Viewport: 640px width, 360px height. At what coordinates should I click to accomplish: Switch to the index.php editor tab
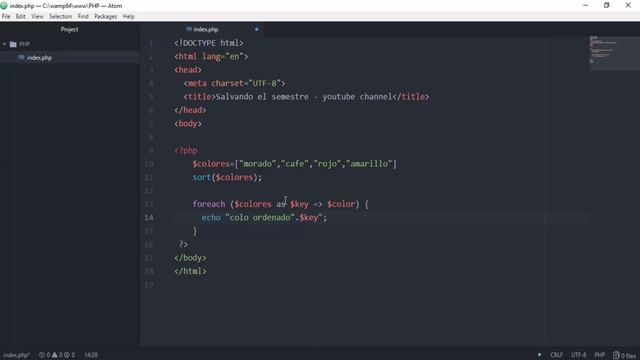[x=206, y=29]
